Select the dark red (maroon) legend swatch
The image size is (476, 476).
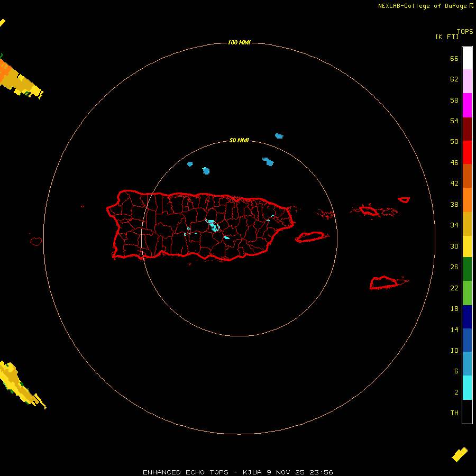pos(467,129)
